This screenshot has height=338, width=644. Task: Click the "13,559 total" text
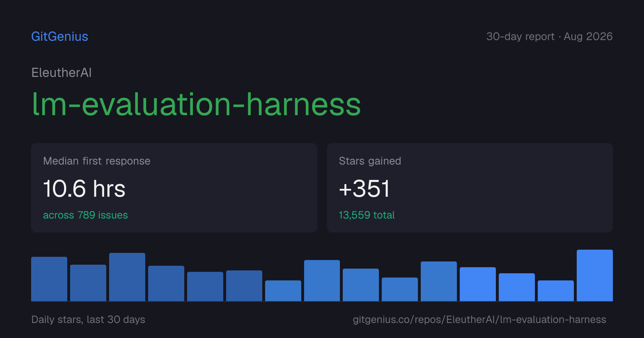(367, 215)
